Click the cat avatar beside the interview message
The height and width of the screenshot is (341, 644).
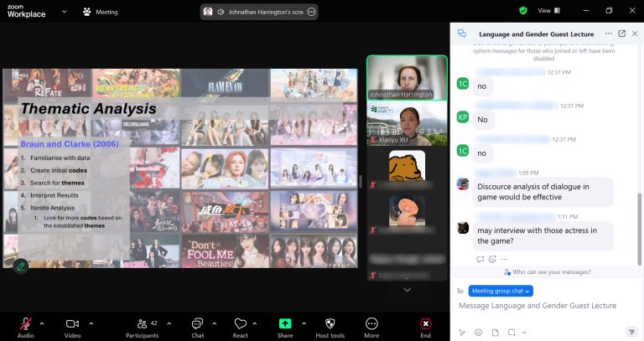point(463,228)
